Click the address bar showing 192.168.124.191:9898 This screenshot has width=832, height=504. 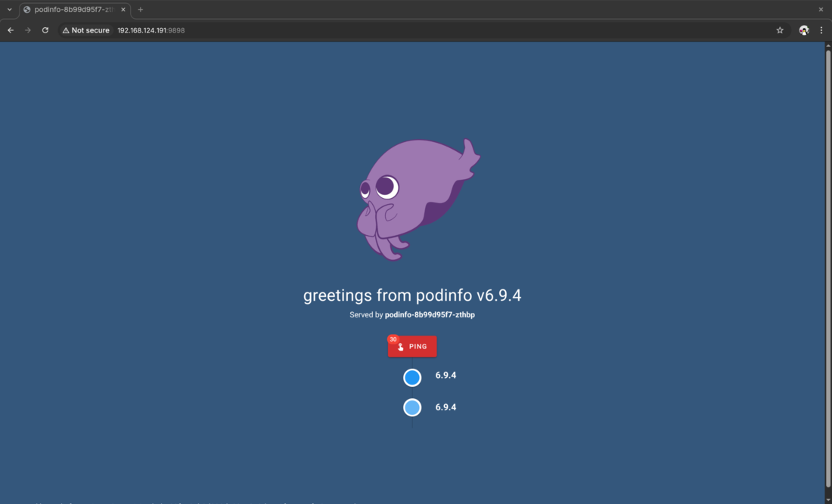click(151, 30)
